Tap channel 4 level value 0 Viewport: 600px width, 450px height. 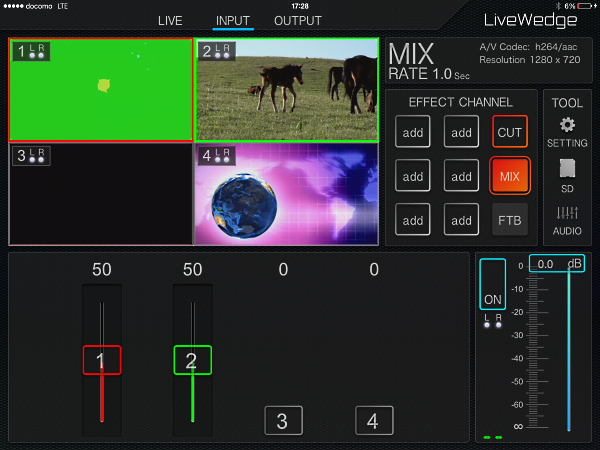pos(374,269)
